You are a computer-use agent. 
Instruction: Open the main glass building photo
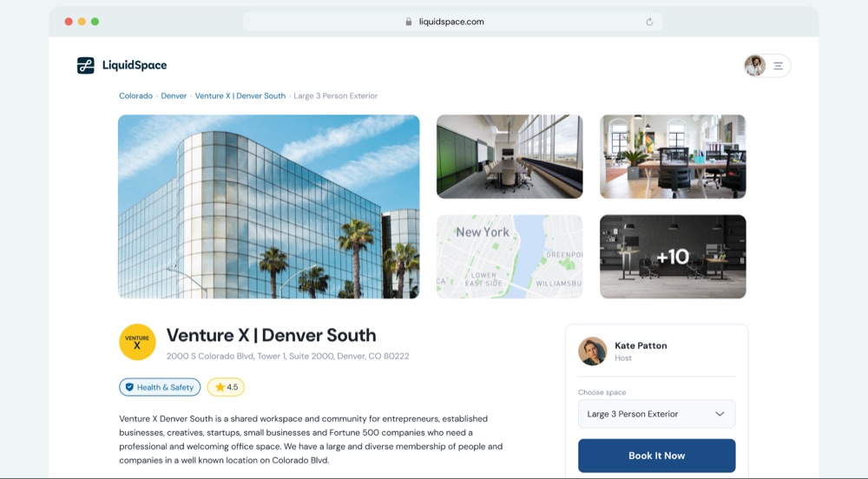coord(268,207)
